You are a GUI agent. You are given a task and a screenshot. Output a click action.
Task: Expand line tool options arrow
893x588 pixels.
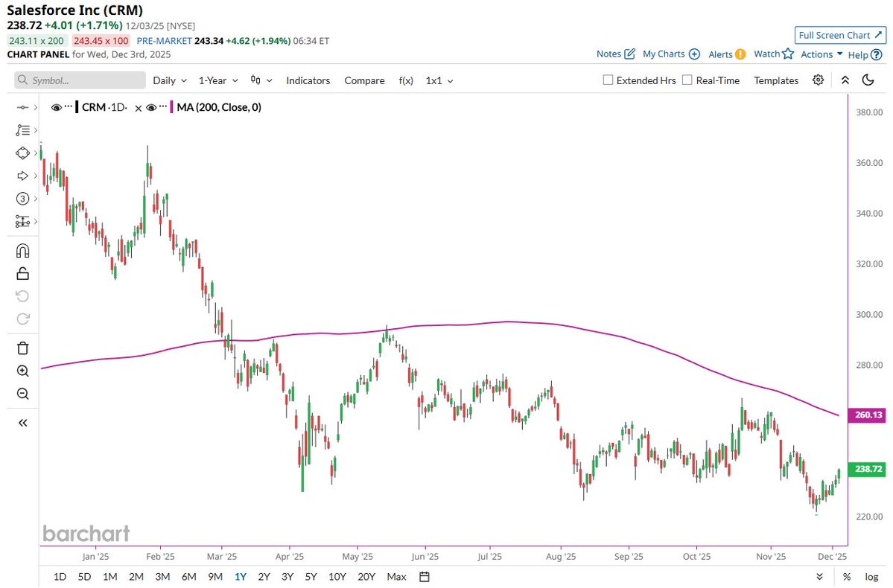point(36,107)
